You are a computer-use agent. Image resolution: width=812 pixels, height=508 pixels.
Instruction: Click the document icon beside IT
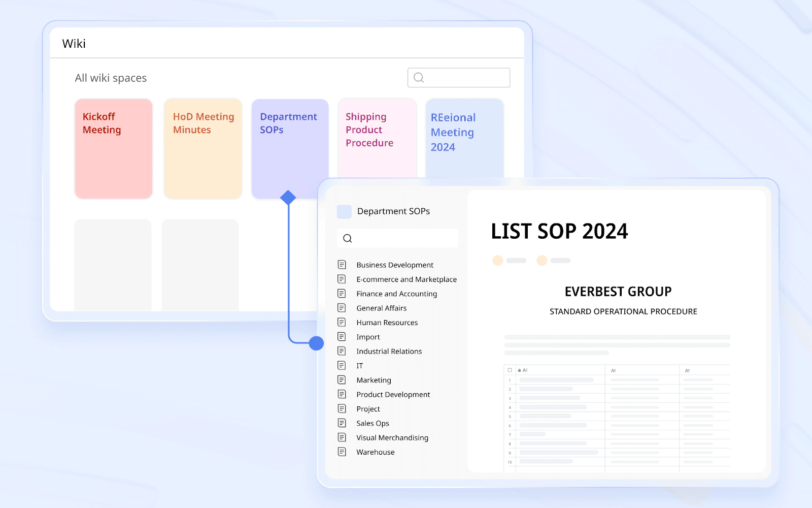pos(343,365)
